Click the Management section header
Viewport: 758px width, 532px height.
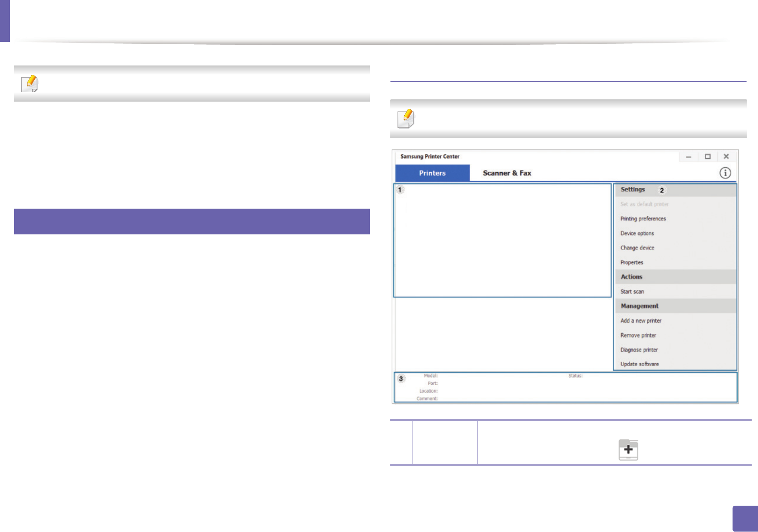pyautogui.click(x=676, y=306)
